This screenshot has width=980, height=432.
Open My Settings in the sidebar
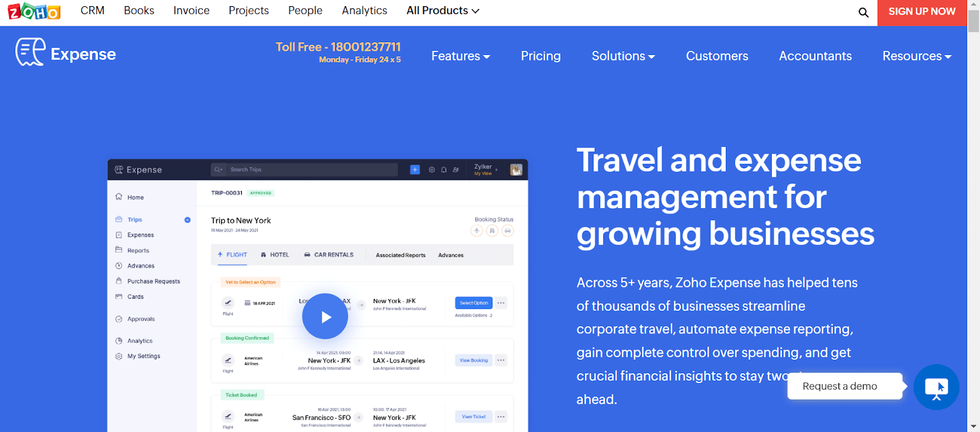[x=144, y=356]
